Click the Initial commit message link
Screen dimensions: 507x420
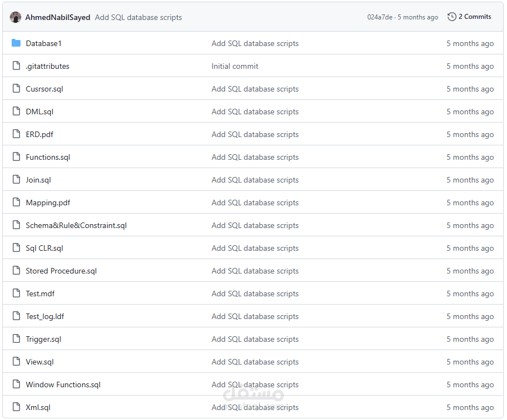click(x=235, y=66)
